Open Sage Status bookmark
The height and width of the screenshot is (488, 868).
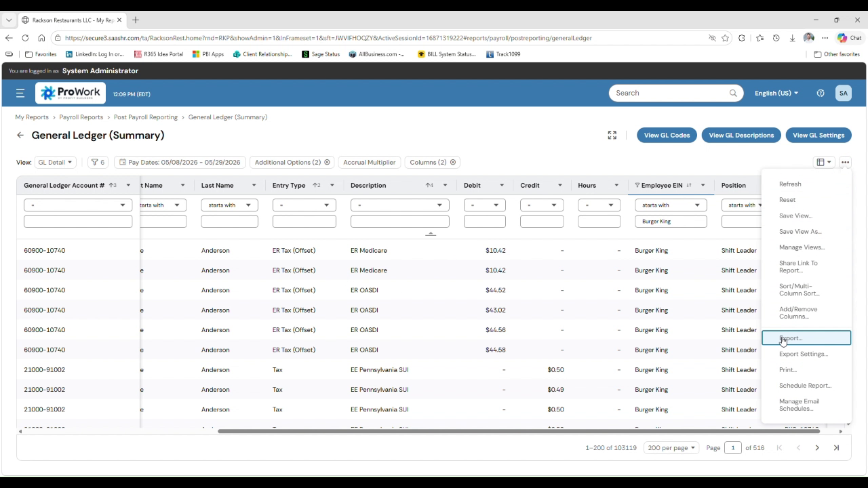(x=321, y=54)
